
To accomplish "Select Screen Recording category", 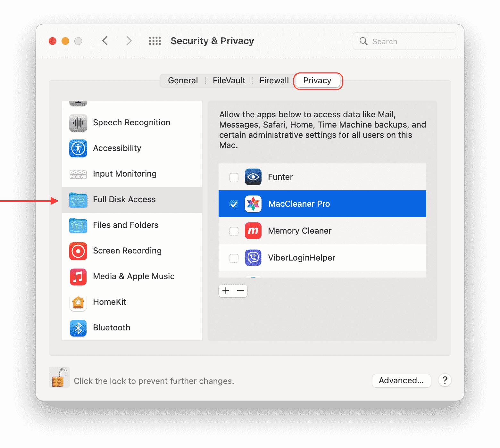I will click(132, 251).
